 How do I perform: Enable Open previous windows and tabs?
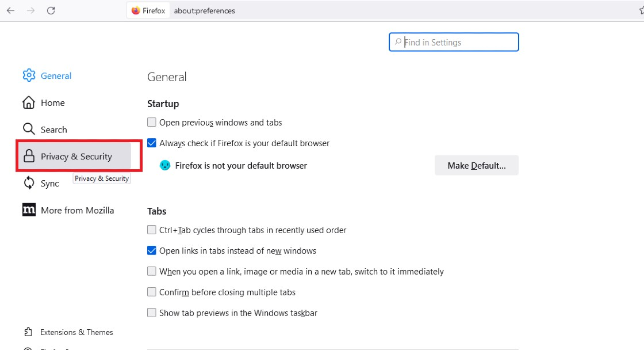152,122
